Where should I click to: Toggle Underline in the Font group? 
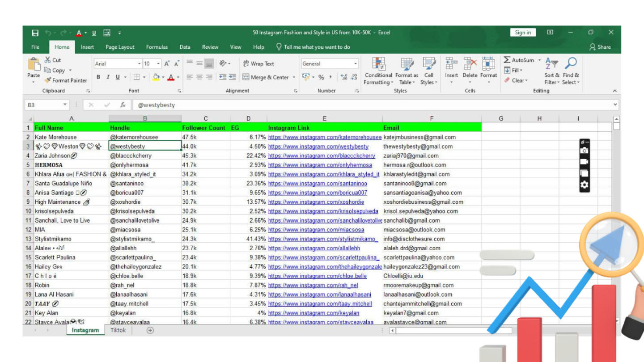(118, 77)
